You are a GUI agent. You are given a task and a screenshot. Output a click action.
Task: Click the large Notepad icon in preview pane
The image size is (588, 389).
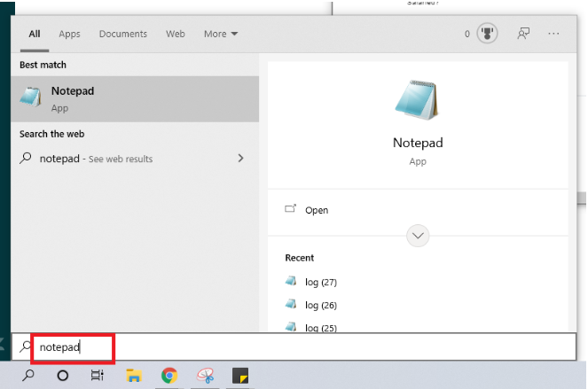coord(417,100)
